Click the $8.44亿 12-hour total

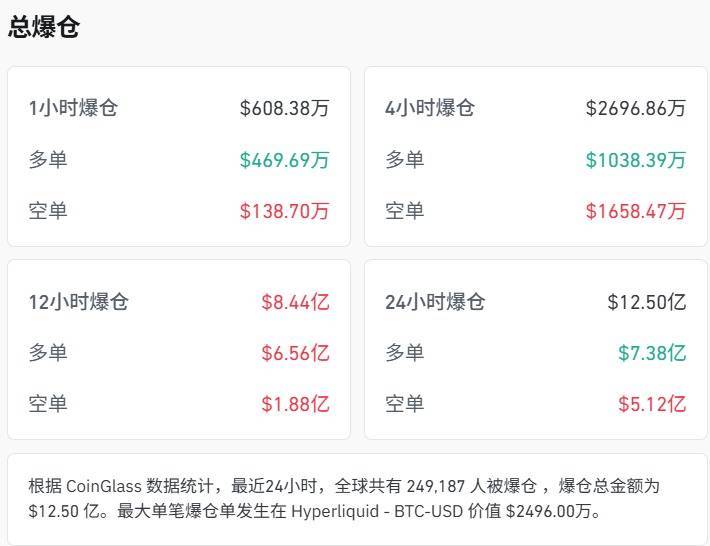295,302
